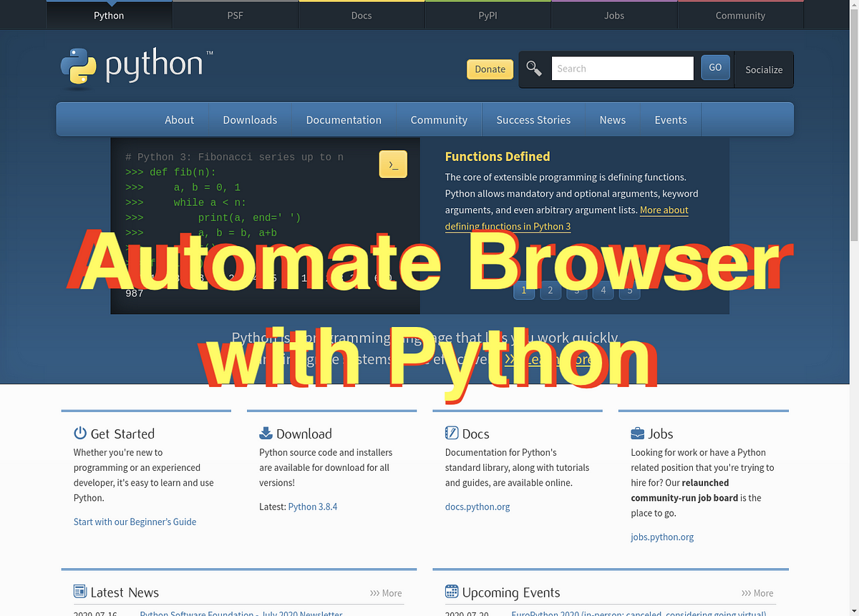Open the Documentation menu
Screen dimensions: 859x616
344,119
